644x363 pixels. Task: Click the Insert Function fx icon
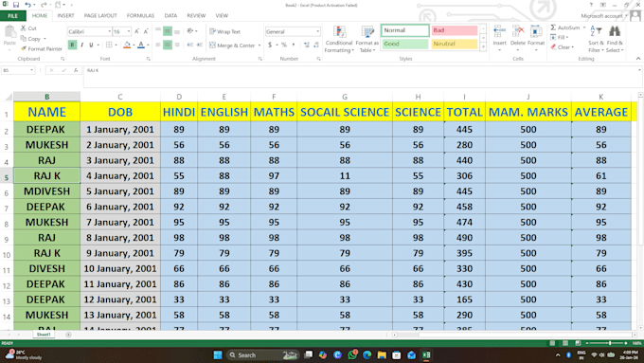click(76, 70)
